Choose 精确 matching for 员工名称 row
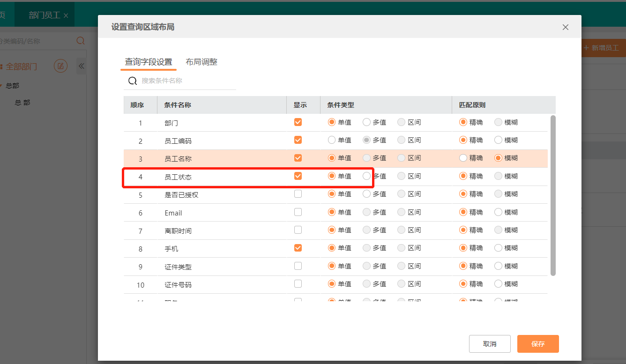Viewport: 626px width, 364px height. [x=463, y=158]
